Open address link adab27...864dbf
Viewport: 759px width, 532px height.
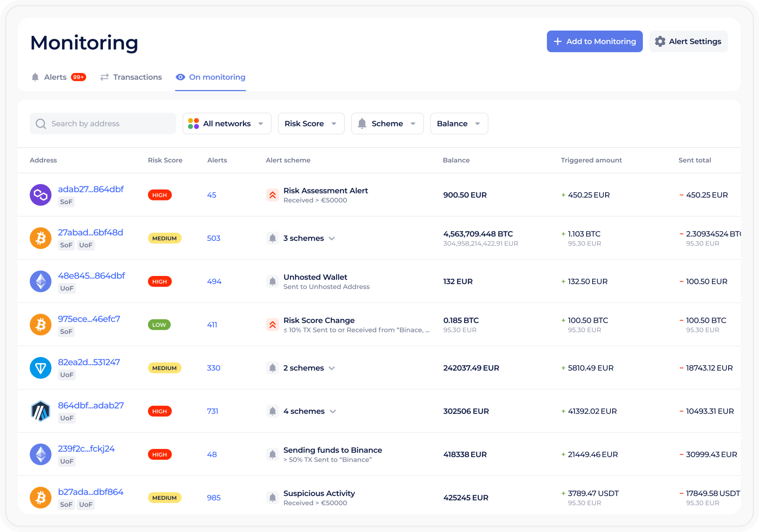click(91, 189)
